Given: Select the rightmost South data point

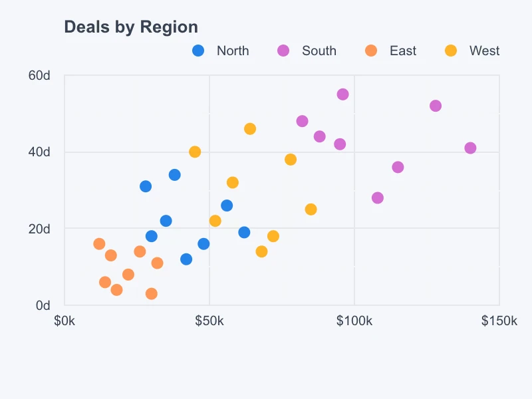Looking at the screenshot, I should (x=470, y=148).
